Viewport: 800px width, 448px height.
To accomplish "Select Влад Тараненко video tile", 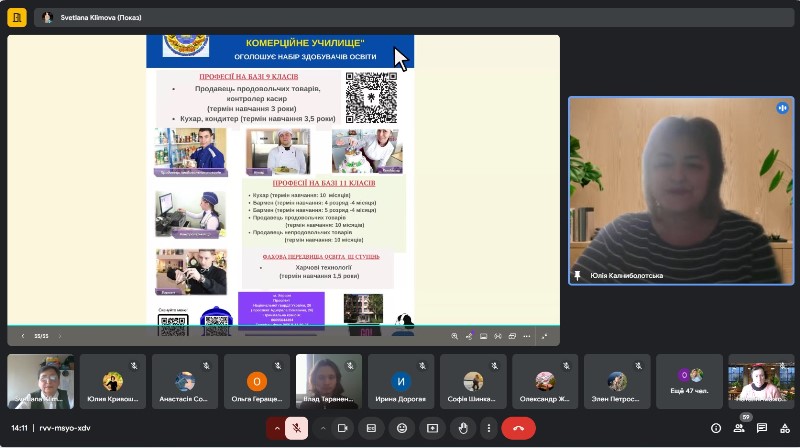I will pyautogui.click(x=329, y=382).
